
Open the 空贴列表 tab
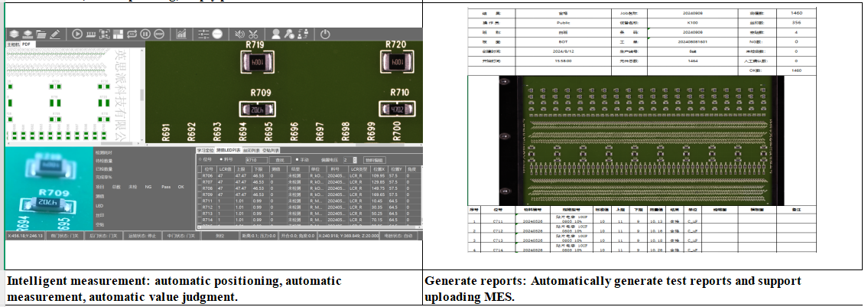[x=271, y=150]
